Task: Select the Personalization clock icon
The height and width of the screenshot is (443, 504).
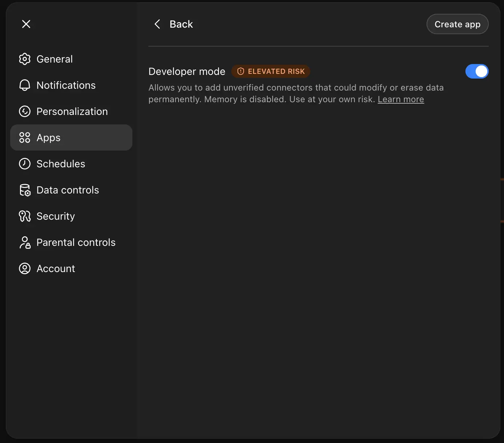Action: coord(25,111)
